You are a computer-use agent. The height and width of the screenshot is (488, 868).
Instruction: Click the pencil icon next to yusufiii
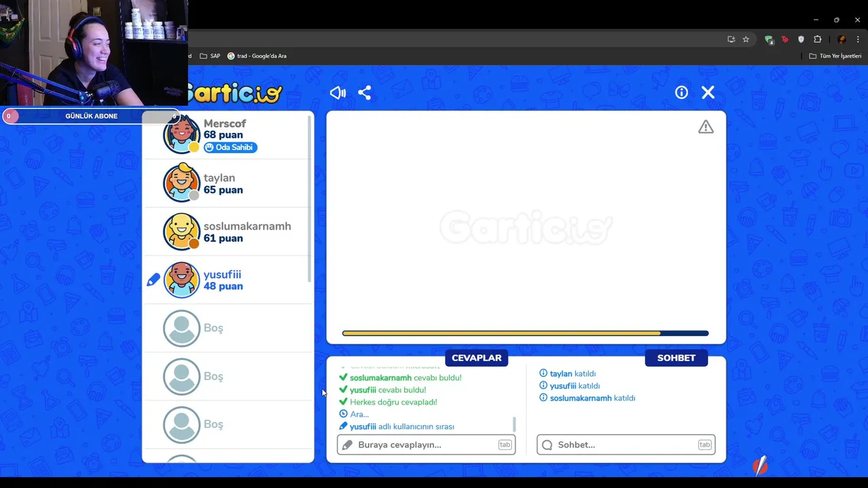[153, 280]
